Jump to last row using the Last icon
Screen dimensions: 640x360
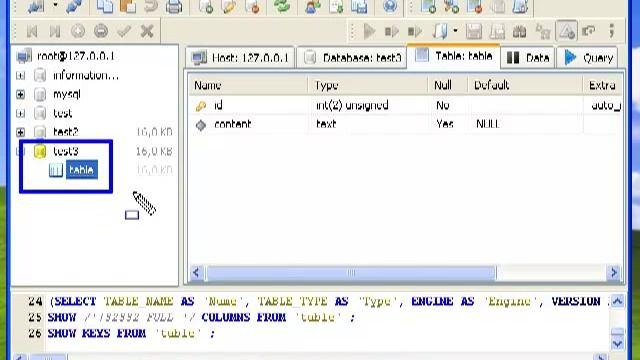click(55, 31)
